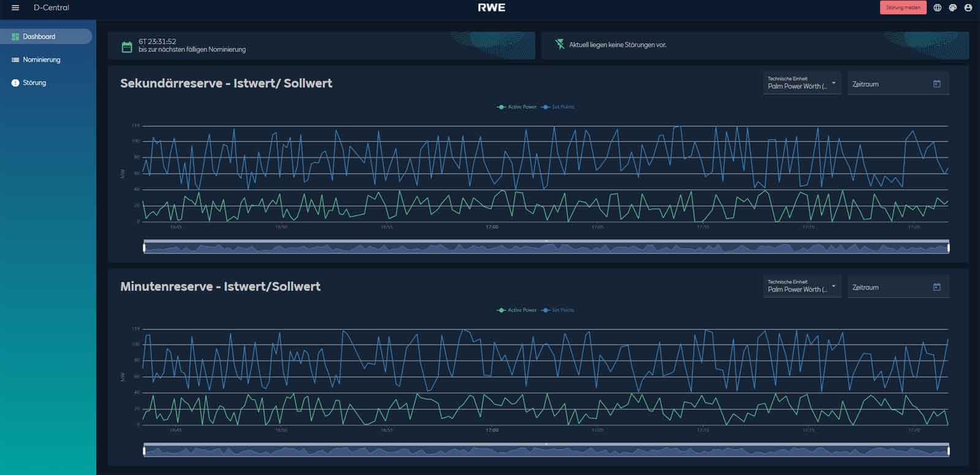980x475 pixels.
Task: Click the D-Central title
Action: [x=51, y=8]
